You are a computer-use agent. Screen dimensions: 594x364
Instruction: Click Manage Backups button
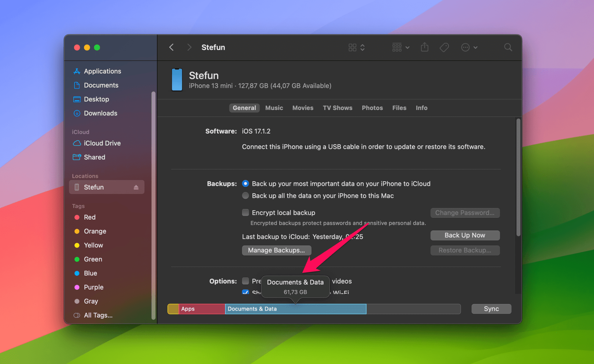(x=276, y=250)
